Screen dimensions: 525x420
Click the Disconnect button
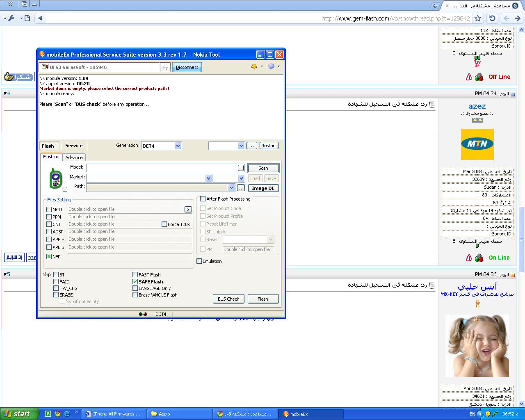tap(187, 67)
